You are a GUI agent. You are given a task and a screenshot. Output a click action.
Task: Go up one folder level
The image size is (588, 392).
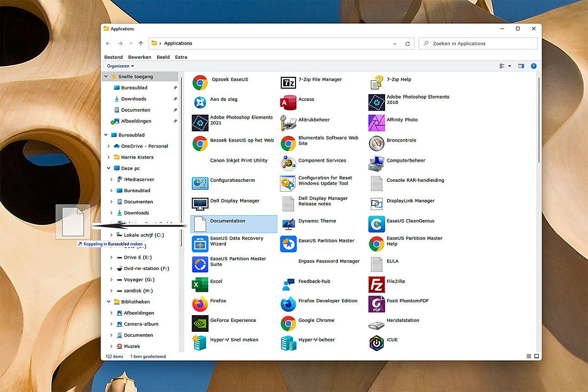point(141,44)
